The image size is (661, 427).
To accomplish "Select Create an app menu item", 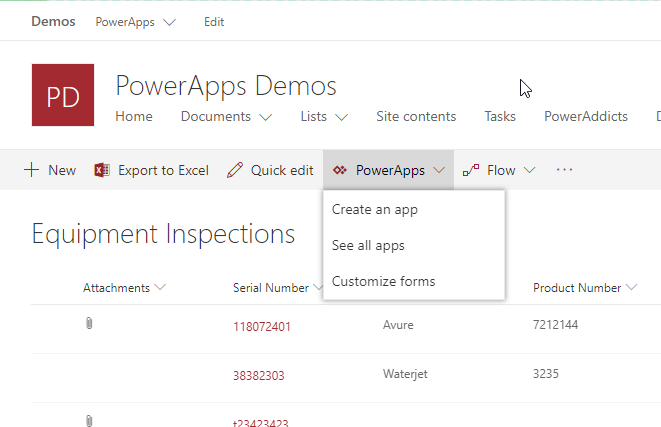I will pos(414,209).
